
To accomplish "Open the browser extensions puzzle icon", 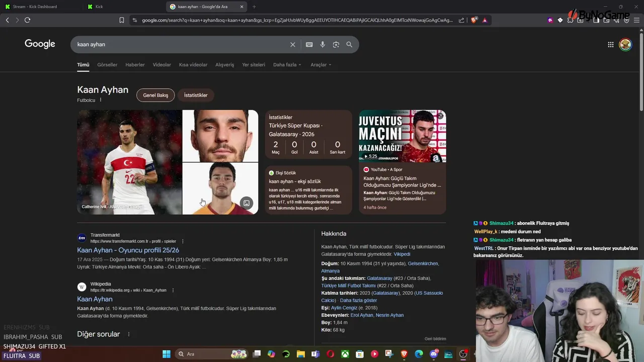I will coord(570,20).
